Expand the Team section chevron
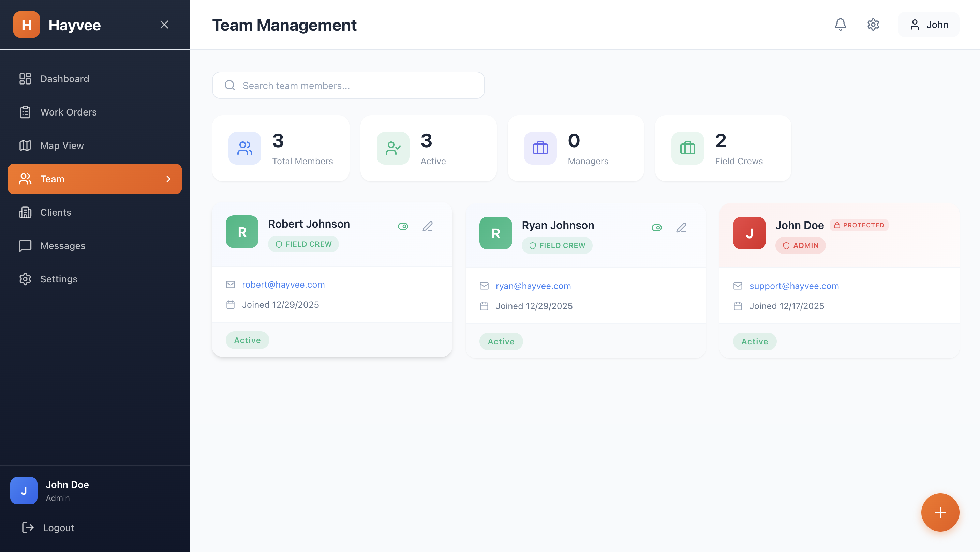The height and width of the screenshot is (552, 980). point(168,179)
